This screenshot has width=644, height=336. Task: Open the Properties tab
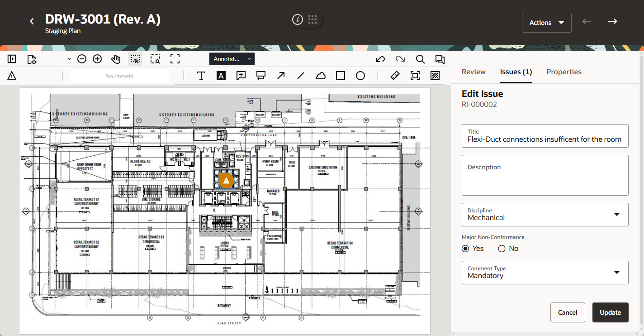pos(564,72)
